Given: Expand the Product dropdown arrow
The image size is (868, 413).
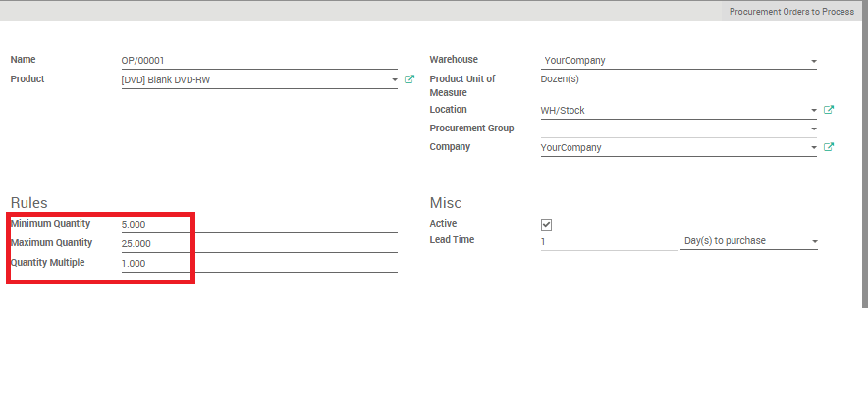Looking at the screenshot, I should point(394,79).
